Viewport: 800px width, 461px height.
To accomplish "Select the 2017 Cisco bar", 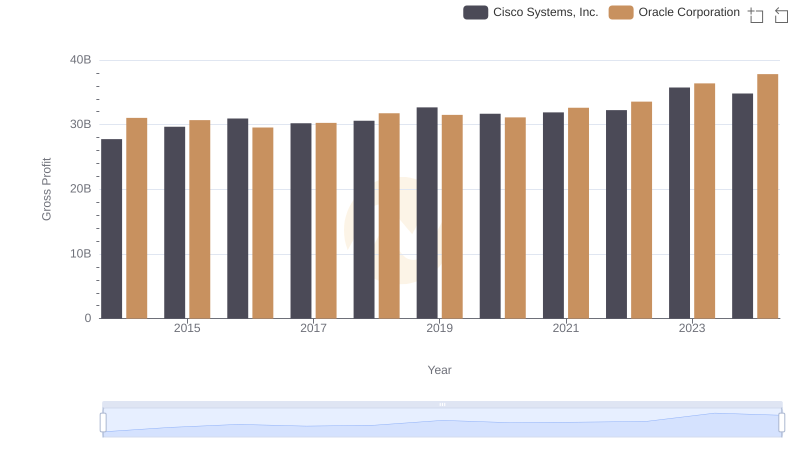I will [x=301, y=221].
